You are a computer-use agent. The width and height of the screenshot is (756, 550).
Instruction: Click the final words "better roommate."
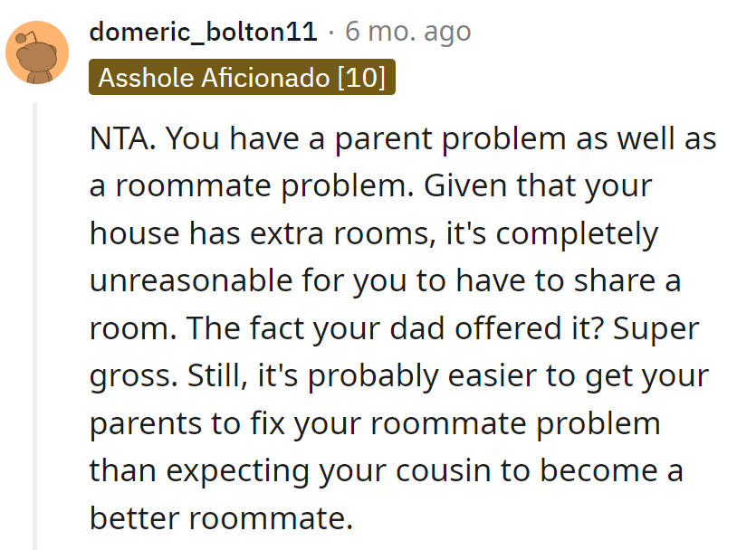pyautogui.click(x=220, y=517)
